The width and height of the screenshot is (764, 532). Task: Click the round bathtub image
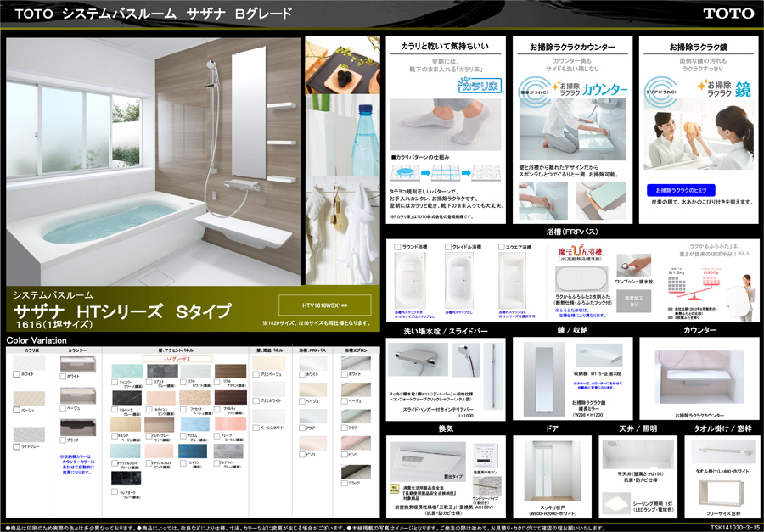click(412, 281)
